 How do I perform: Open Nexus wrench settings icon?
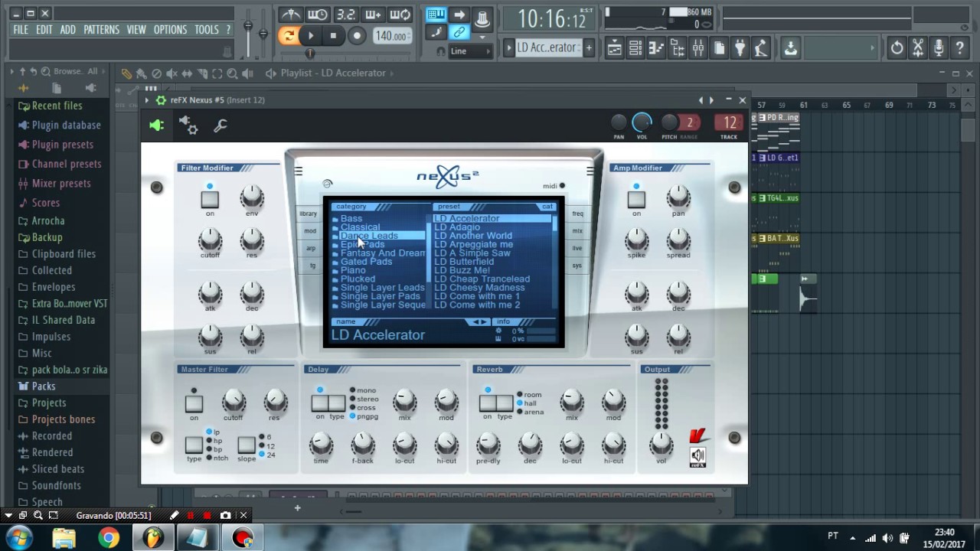(x=220, y=126)
